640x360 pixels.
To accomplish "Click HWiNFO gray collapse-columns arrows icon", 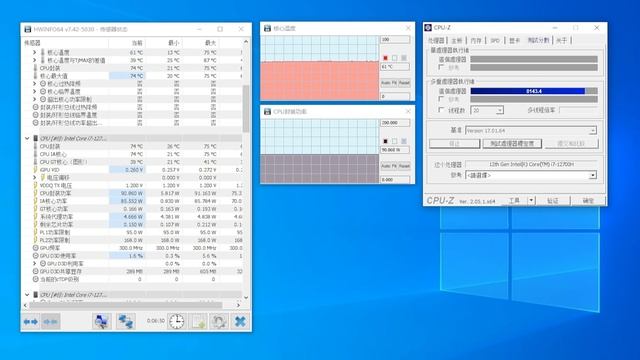I will point(51,322).
